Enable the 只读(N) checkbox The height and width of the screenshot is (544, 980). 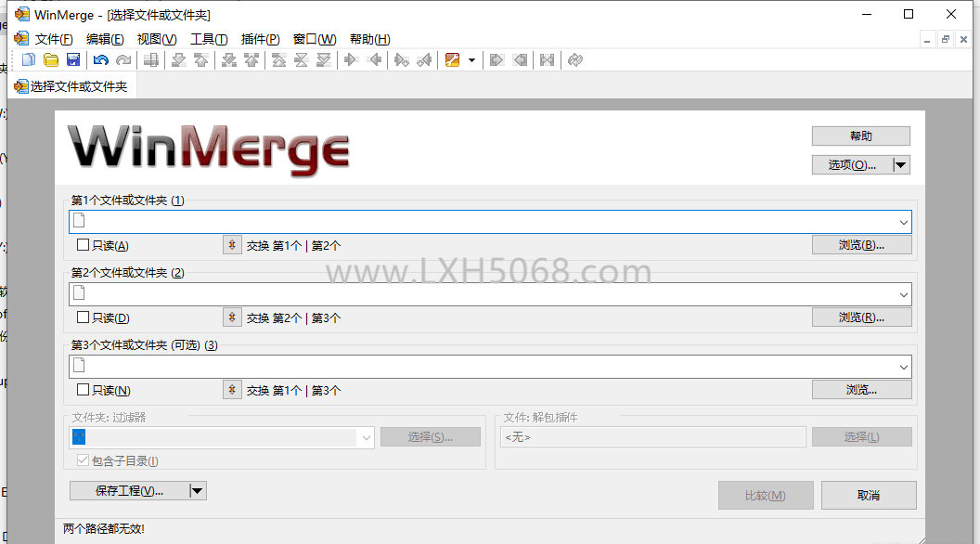(83, 390)
